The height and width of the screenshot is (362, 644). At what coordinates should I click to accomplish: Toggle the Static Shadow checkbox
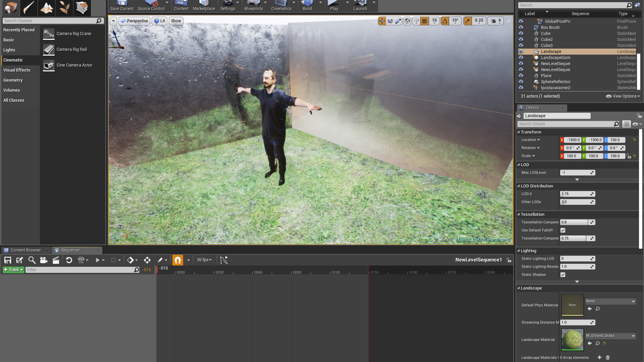pos(563,275)
